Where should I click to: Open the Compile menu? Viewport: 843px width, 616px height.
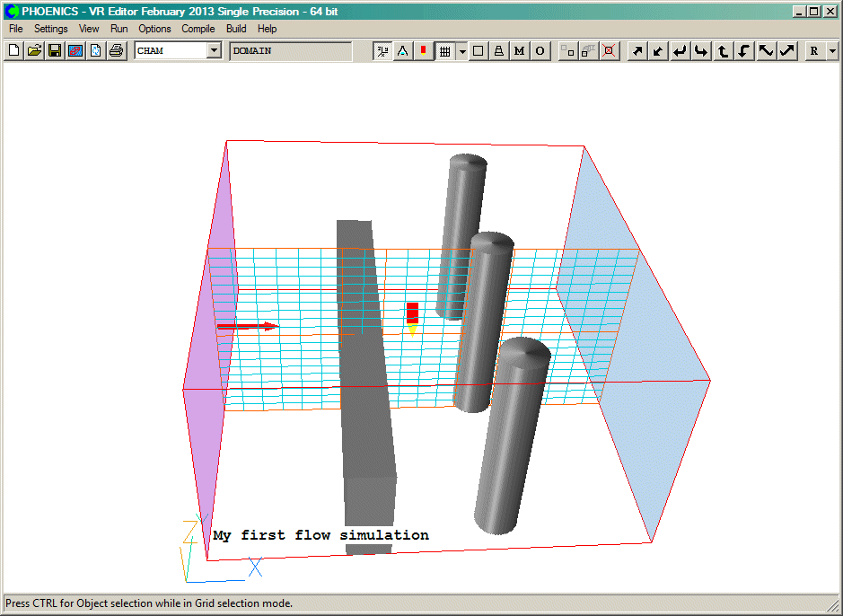tap(198, 29)
